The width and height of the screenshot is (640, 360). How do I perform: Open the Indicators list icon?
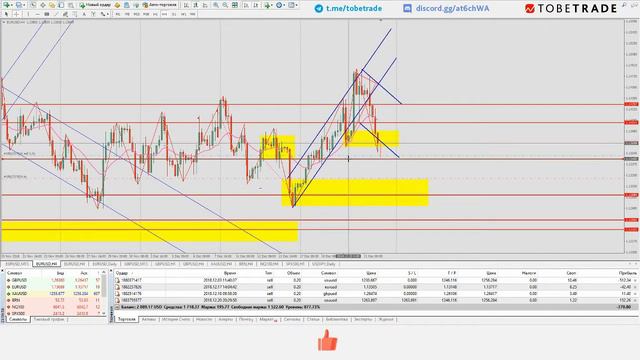[267, 5]
